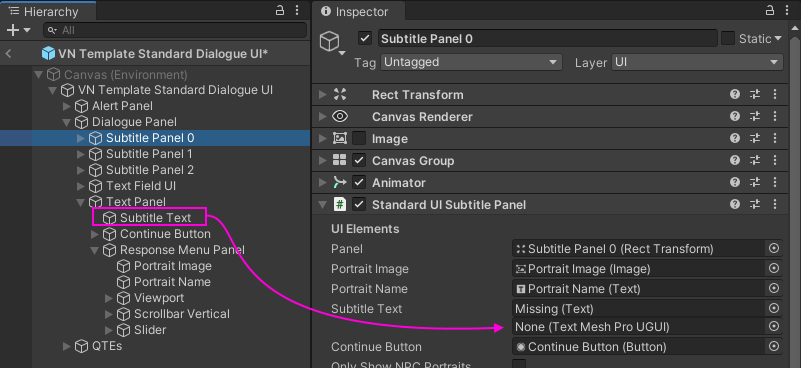Click the Inspector panel lock icon

coord(770,11)
